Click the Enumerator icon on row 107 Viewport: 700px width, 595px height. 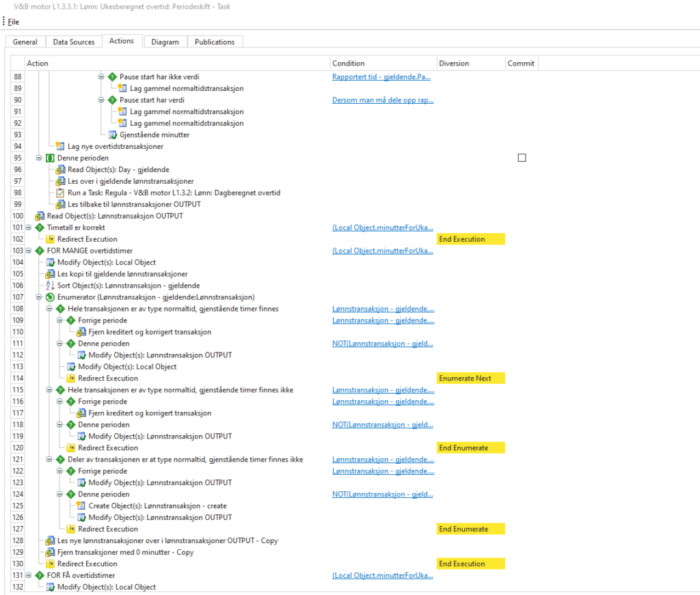pyautogui.click(x=51, y=297)
